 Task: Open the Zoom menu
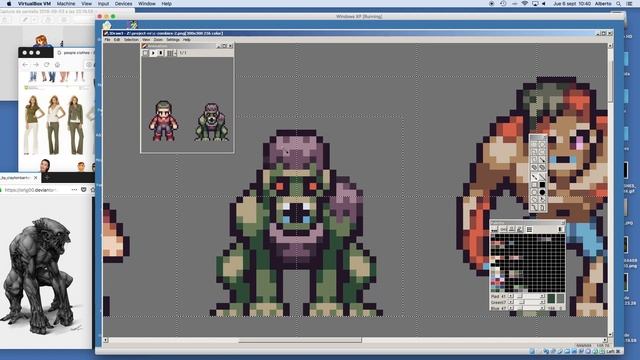[158, 40]
